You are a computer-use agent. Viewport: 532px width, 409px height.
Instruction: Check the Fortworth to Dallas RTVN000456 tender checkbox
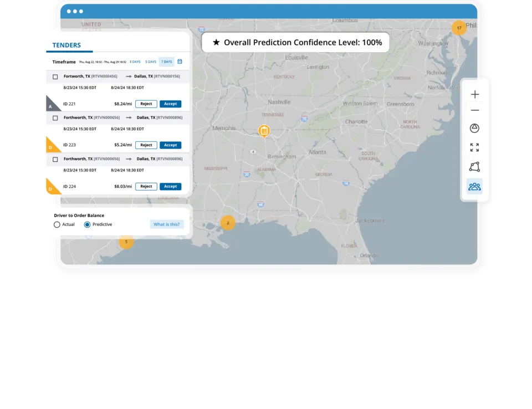(x=54, y=76)
